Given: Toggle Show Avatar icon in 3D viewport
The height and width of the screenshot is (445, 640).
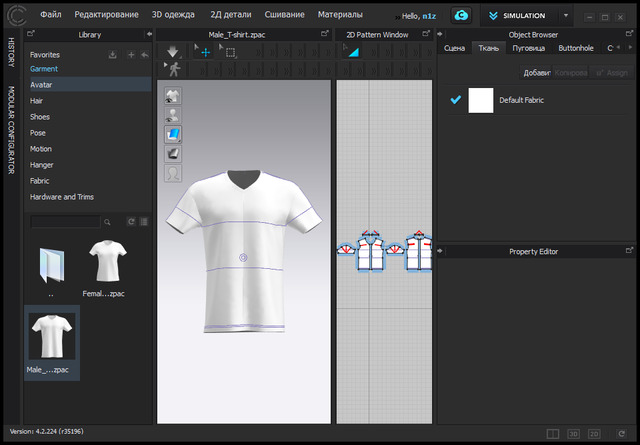Looking at the screenshot, I should pos(173,115).
